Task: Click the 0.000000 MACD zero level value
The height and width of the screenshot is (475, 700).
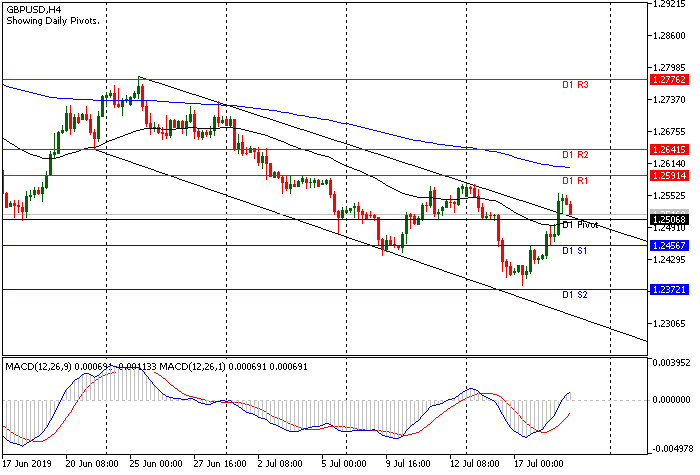Action: click(x=670, y=399)
